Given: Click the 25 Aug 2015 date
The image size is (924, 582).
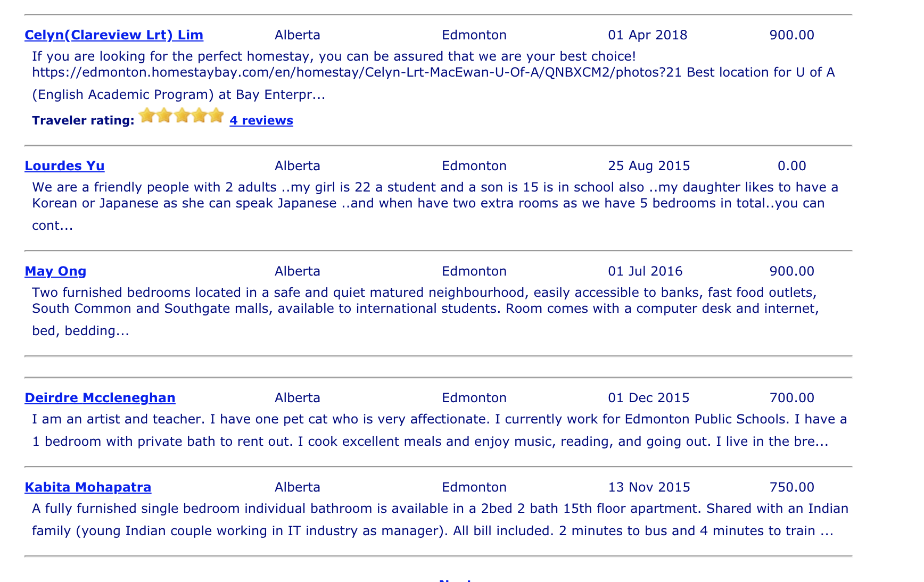Looking at the screenshot, I should pyautogui.click(x=649, y=166).
